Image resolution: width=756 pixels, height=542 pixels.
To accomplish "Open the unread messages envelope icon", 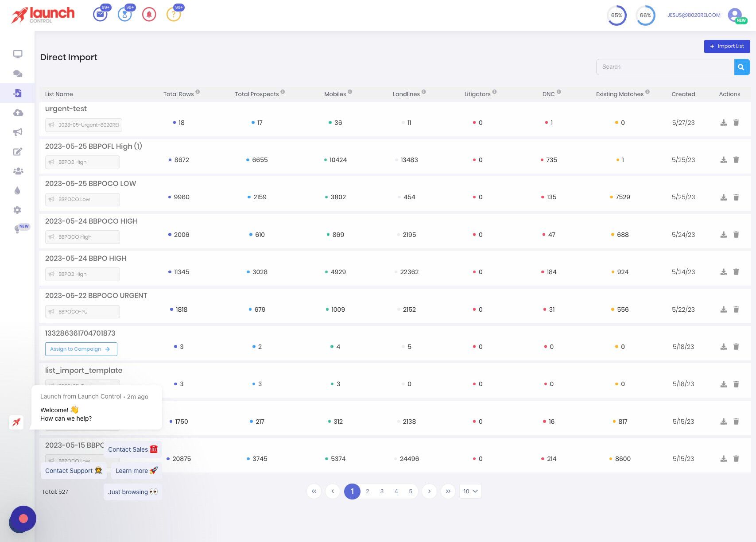I will (100, 14).
